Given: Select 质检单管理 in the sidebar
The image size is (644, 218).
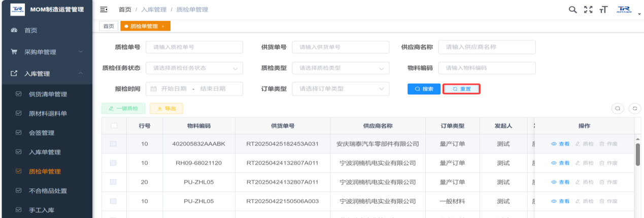Looking at the screenshot, I should [x=46, y=171].
